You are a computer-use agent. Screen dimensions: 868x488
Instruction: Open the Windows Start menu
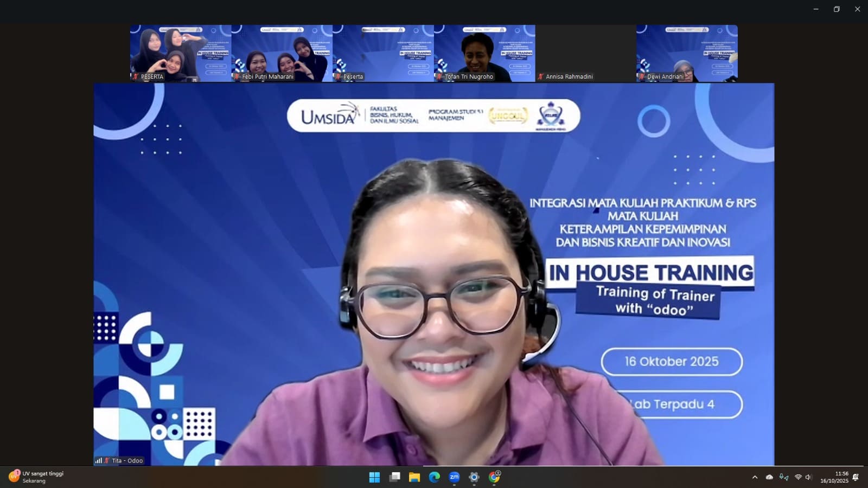click(x=374, y=477)
